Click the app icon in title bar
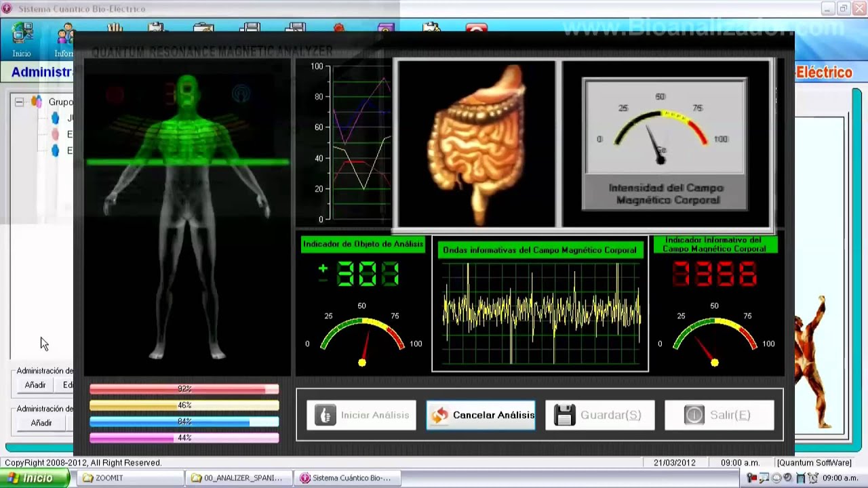 tap(7, 9)
